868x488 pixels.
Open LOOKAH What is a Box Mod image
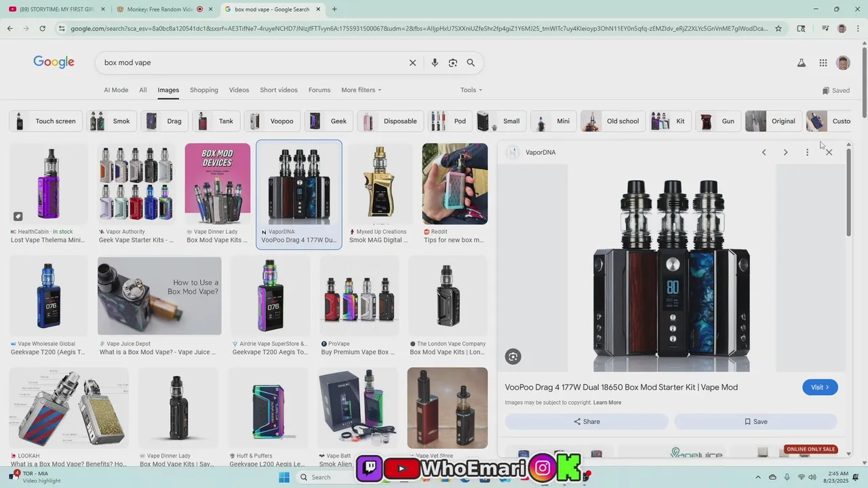68,408
